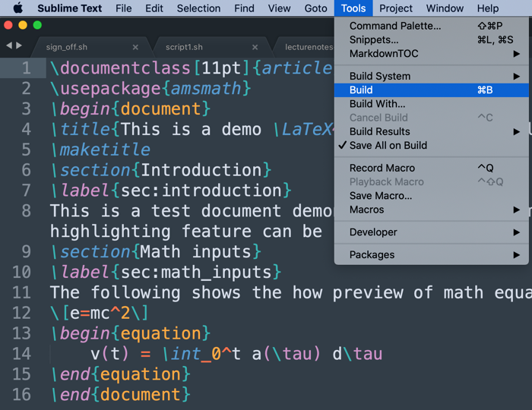Click line number 16 in gutter
The height and width of the screenshot is (410, 532).
[x=22, y=395]
